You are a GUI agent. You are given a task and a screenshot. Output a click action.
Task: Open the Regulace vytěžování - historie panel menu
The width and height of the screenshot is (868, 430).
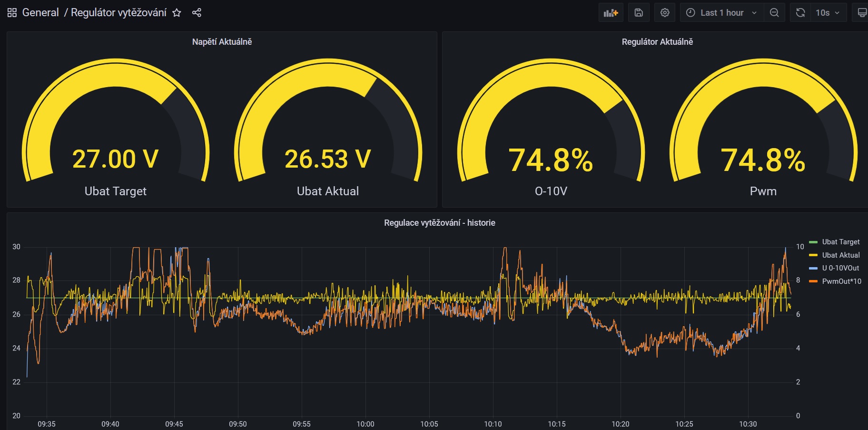[440, 223]
